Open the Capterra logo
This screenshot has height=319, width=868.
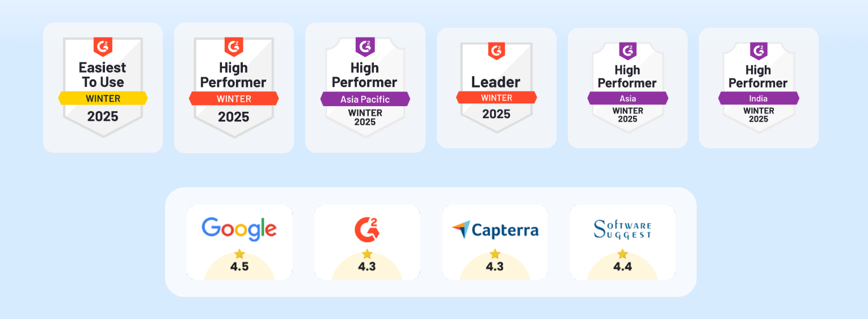click(x=495, y=230)
